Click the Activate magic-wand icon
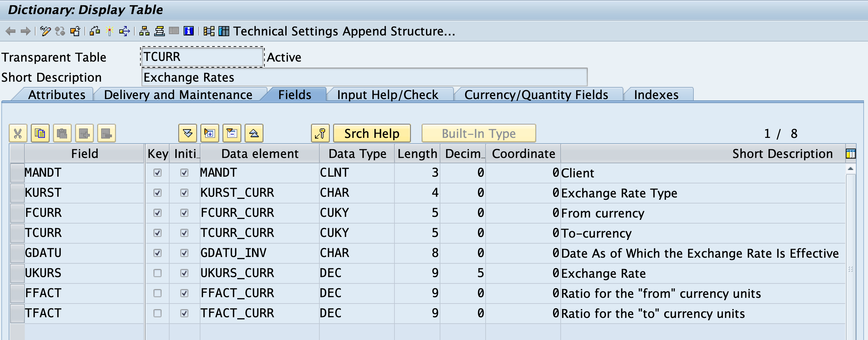This screenshot has width=868, height=340. click(109, 31)
